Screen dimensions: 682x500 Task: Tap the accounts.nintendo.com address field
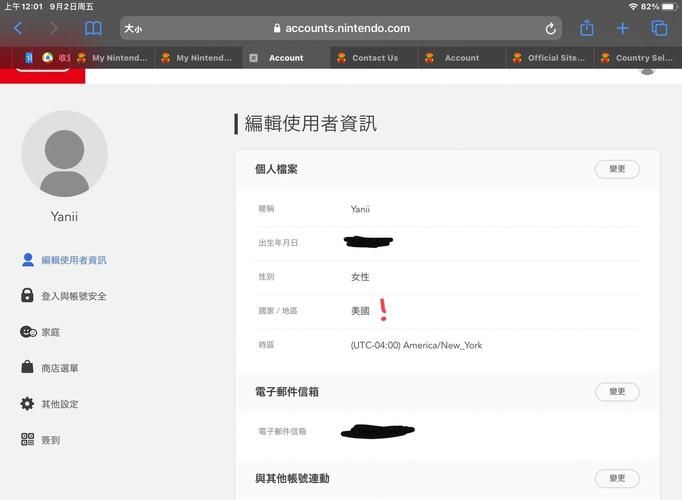pos(341,29)
